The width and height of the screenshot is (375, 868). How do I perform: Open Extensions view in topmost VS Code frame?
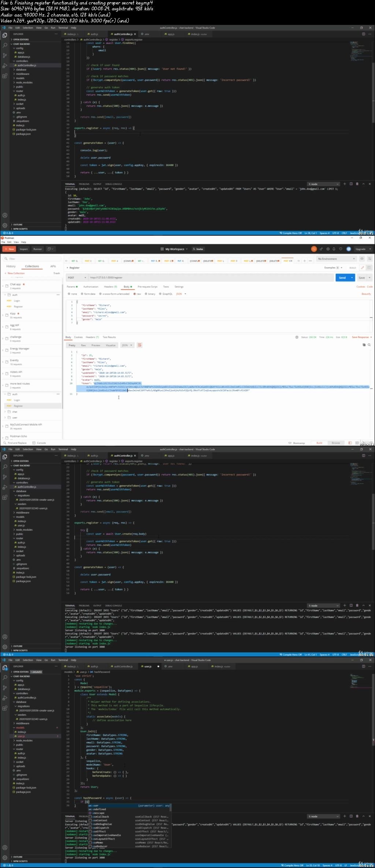pos(5,76)
